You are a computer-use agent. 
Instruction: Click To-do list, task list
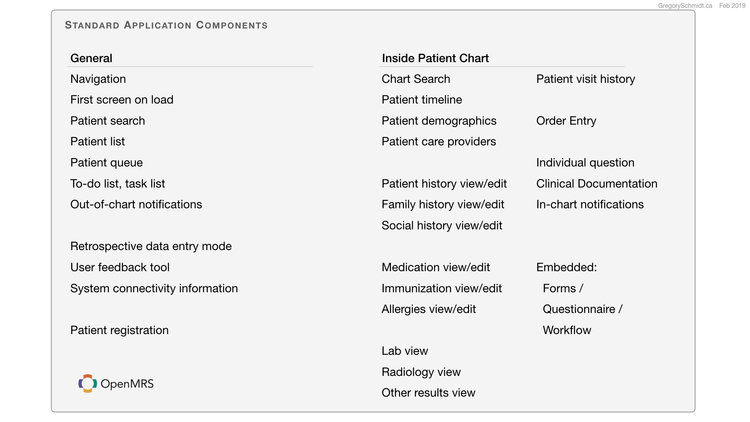click(118, 184)
